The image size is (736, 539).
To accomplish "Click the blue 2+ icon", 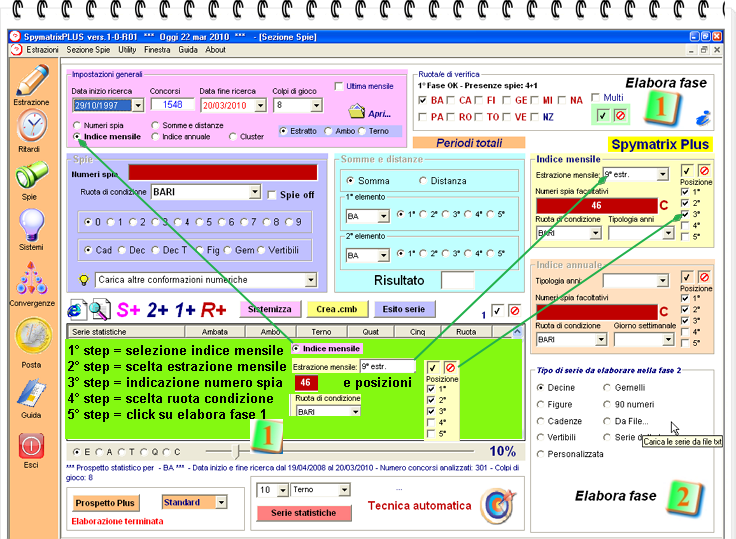I will pos(157,310).
